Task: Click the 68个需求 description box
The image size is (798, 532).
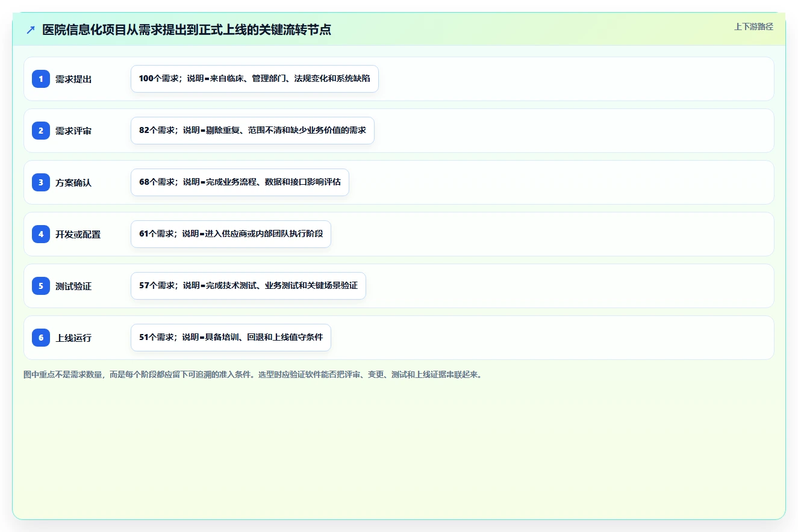Action: (240, 182)
